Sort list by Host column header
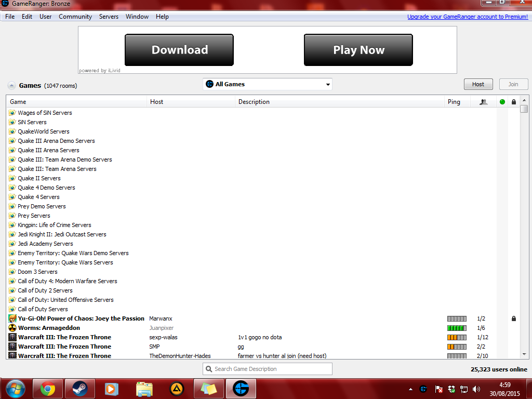The height and width of the screenshot is (399, 532). point(191,102)
